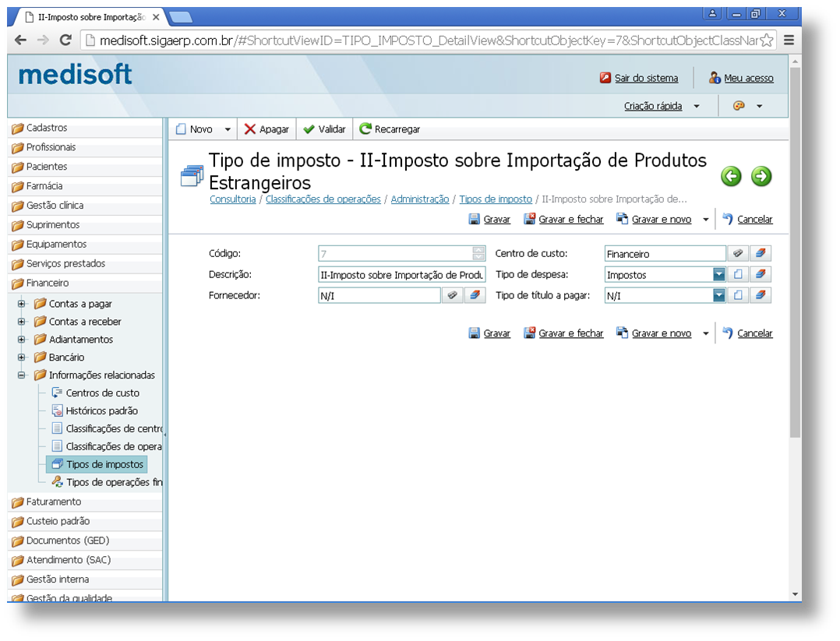
Task: Create new Tipo de despesa item icon
Action: tap(738, 274)
